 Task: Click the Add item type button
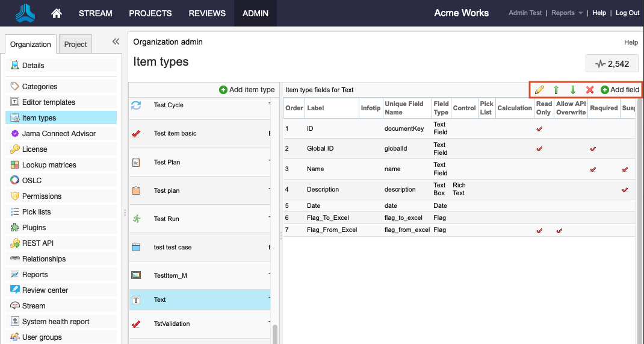pos(247,90)
